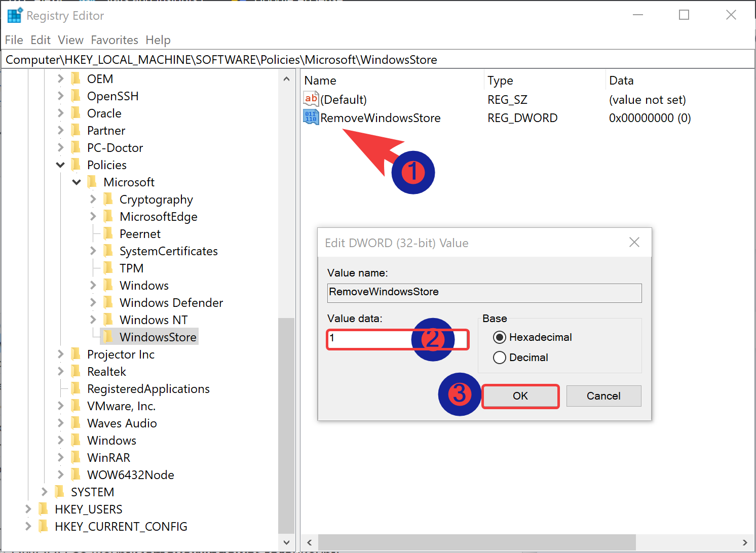
Task: Click the RemoveWindowsStore DWORD value icon
Action: click(311, 117)
